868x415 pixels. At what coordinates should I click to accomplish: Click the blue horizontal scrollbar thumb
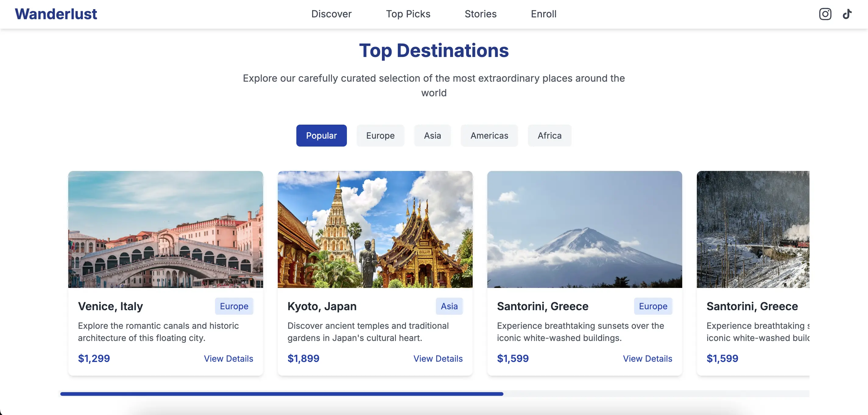[282, 394]
